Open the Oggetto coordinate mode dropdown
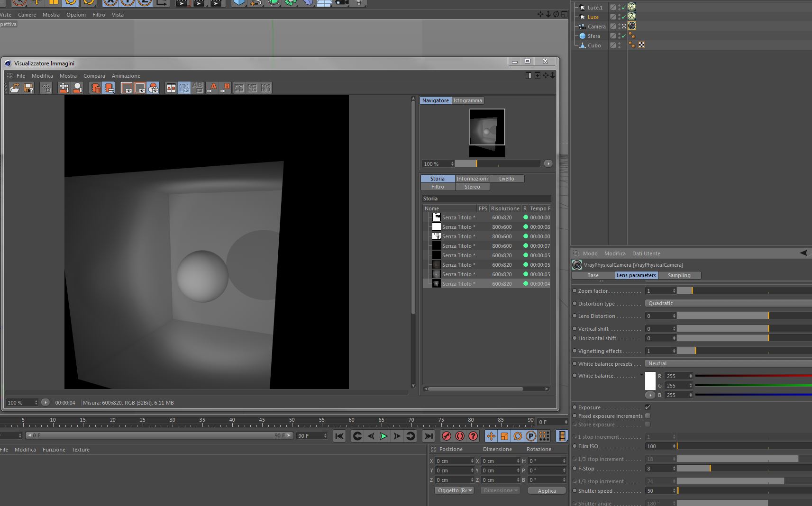 pos(455,490)
